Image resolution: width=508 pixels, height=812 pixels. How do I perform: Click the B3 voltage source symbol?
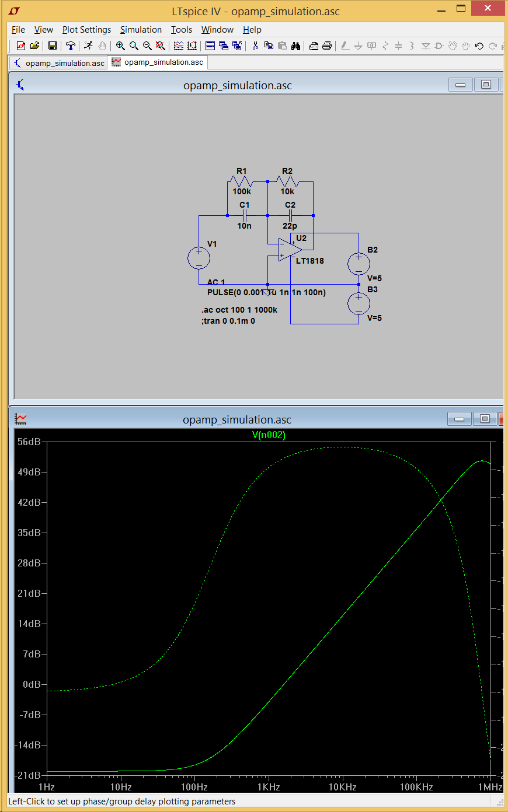(359, 303)
